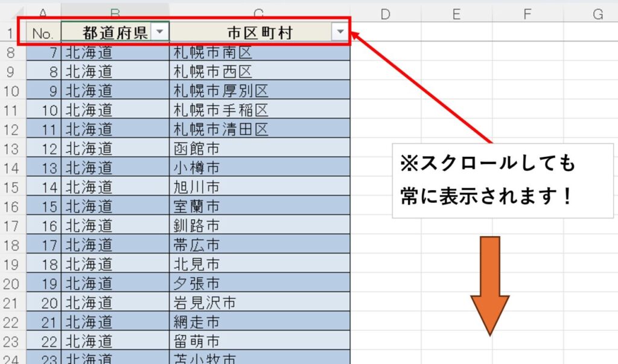Select row 10 header
The width and height of the screenshot is (618, 364).
point(12,91)
